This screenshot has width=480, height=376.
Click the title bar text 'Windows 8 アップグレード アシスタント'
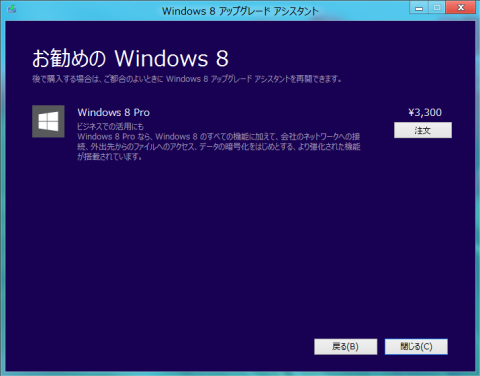click(x=240, y=11)
